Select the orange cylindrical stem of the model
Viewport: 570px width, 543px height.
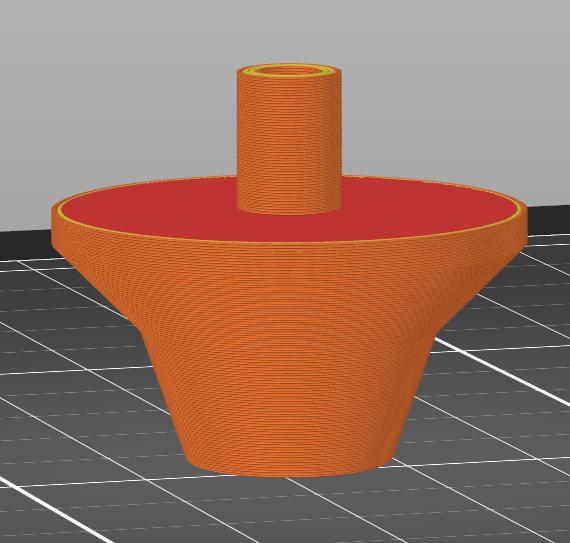[x=289, y=142]
